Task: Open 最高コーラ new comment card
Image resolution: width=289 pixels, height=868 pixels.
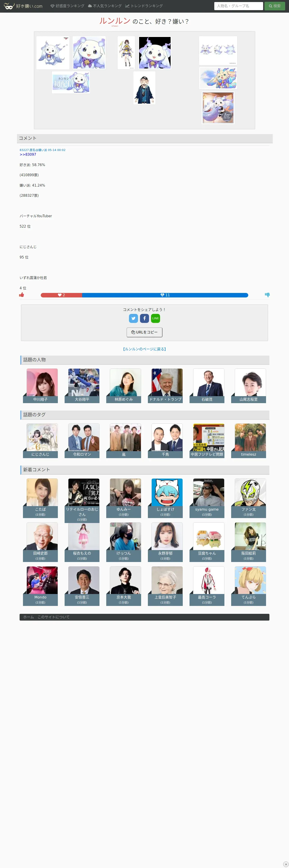Action: pos(207,586)
